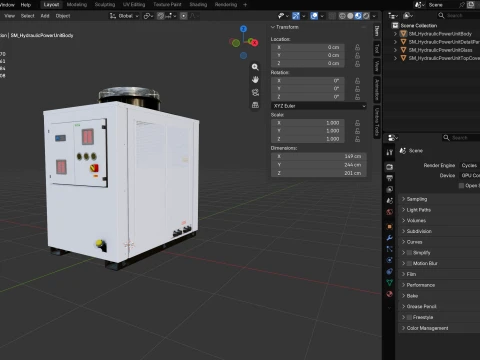Switch to the UV Editing workspace tab
480x360 pixels.
point(134,5)
